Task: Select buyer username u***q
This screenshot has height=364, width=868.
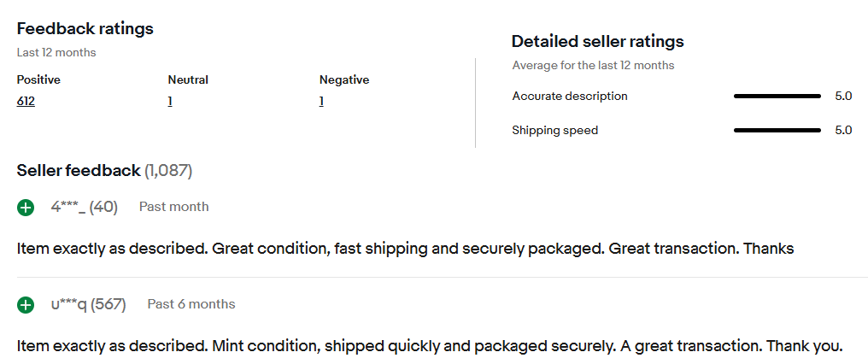Action: [69, 304]
